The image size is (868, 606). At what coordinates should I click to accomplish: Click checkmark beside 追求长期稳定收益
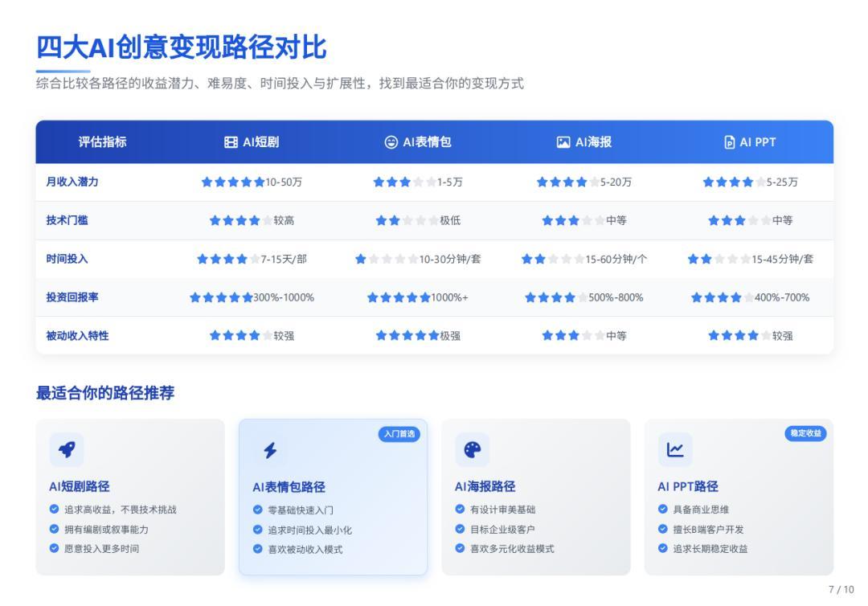tap(662, 548)
